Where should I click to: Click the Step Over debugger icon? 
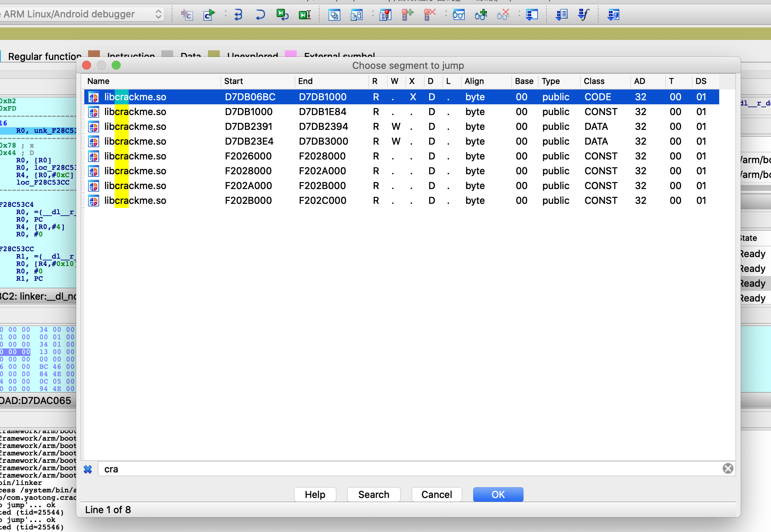click(260, 15)
